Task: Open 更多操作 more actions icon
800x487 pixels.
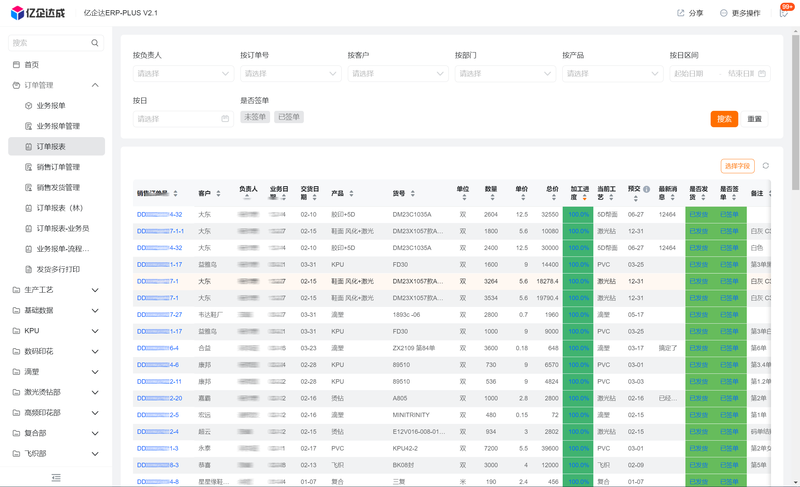Action: coord(724,13)
